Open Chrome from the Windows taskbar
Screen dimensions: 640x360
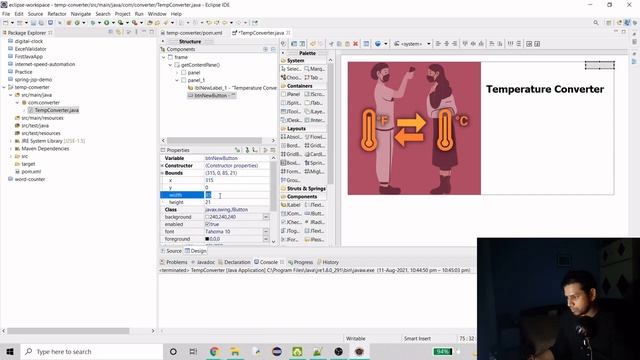point(214,351)
